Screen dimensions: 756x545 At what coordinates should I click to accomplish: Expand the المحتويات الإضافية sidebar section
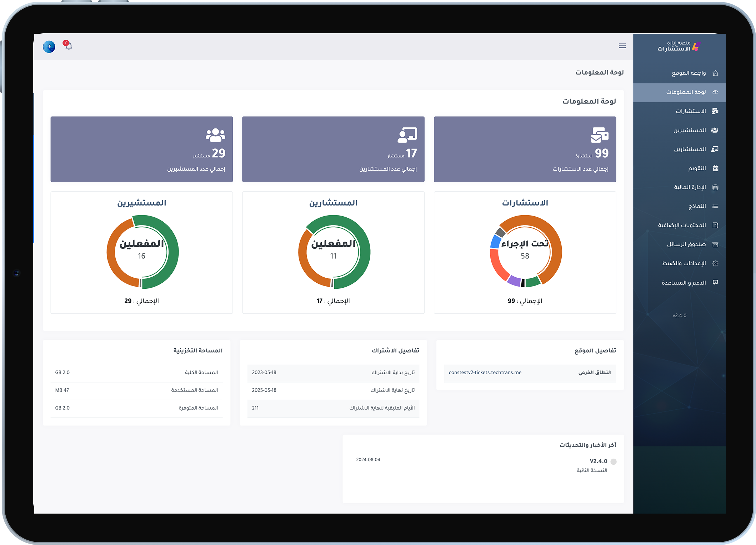[x=680, y=225]
